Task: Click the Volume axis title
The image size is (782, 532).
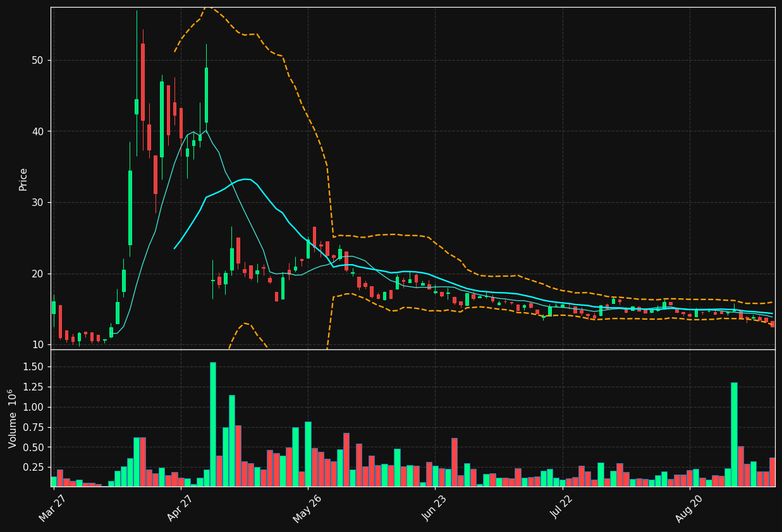Action: click(13, 418)
